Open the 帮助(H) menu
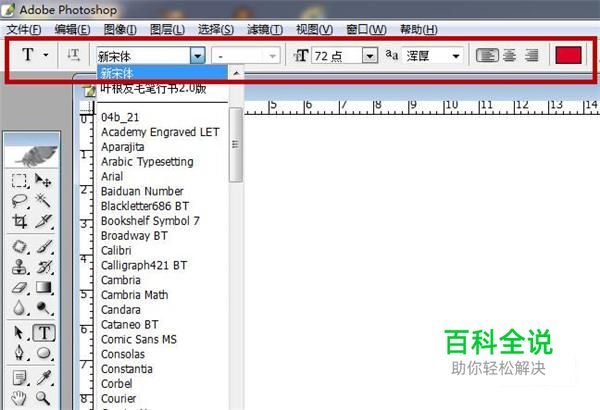The image size is (600, 410). 419,29
